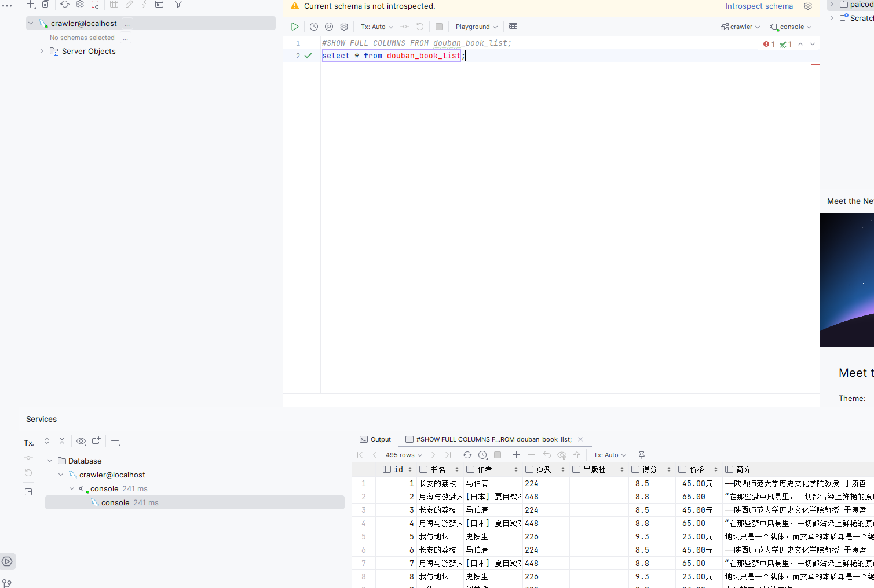Viewport: 874px width, 588px height.
Task: Open editor settings gear in console toolbar
Action: (344, 27)
